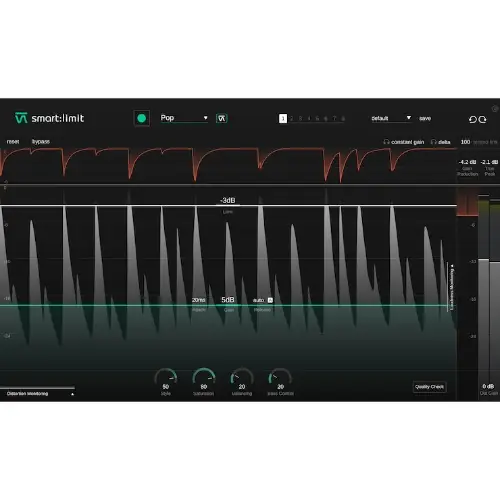Viewport: 500px width, 500px height.
Task: Click save next to the preset menu
Action: tap(425, 118)
